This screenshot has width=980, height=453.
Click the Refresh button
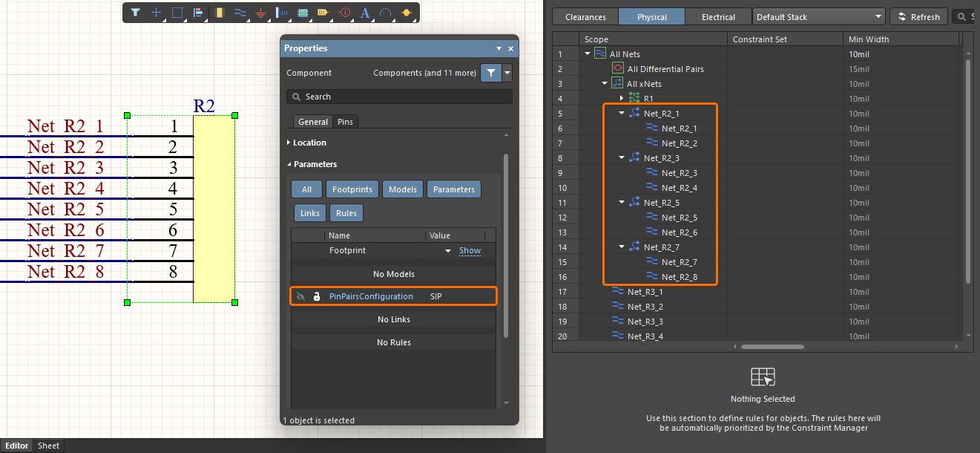918,17
